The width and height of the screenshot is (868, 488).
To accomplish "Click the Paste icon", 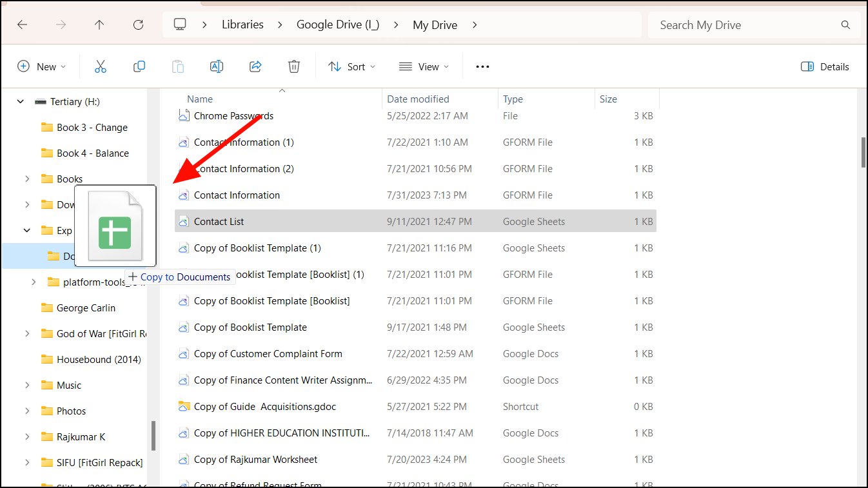I will [178, 66].
